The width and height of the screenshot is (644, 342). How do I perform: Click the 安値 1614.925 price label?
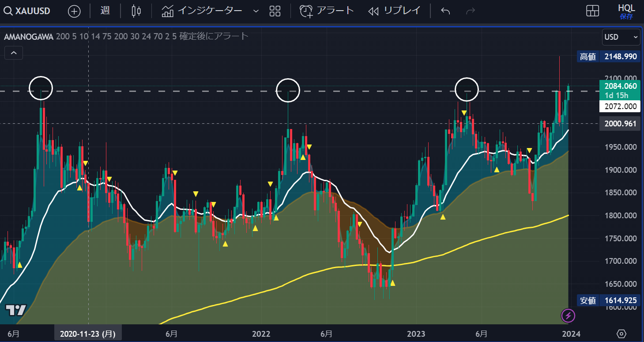[609, 300]
